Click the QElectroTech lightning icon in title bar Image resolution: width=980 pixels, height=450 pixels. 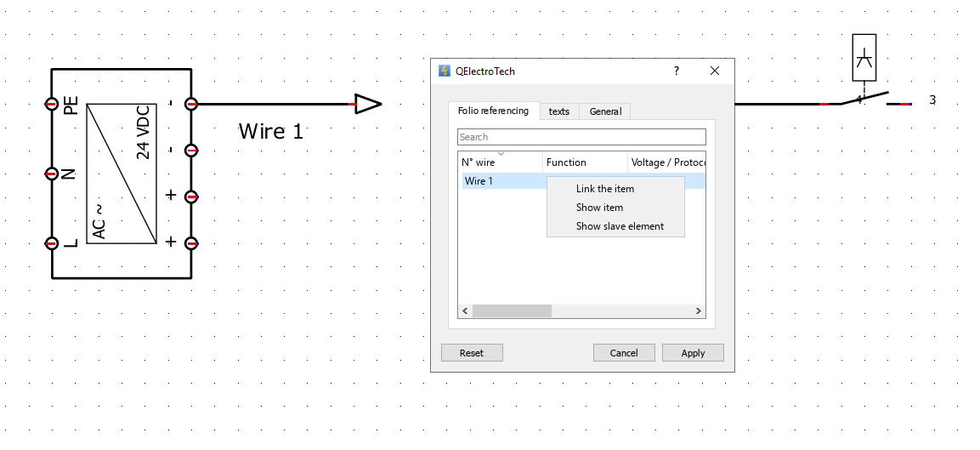444,71
